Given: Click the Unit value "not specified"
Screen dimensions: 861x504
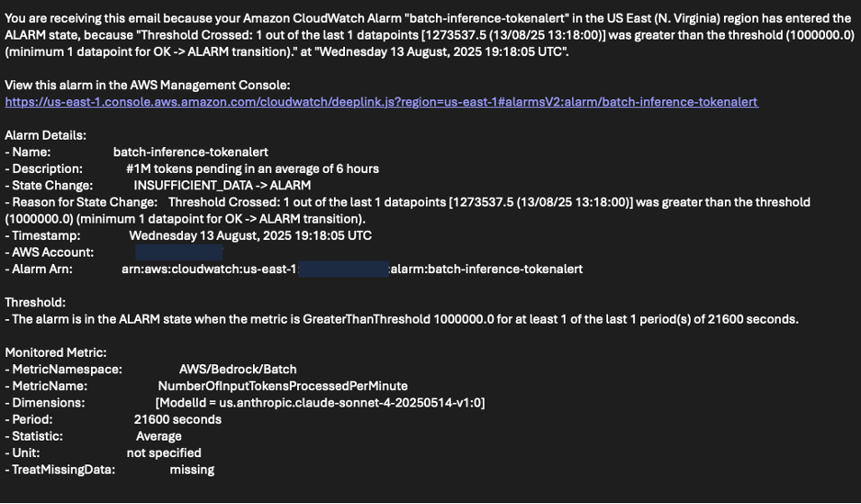Looking at the screenshot, I should point(164,452).
